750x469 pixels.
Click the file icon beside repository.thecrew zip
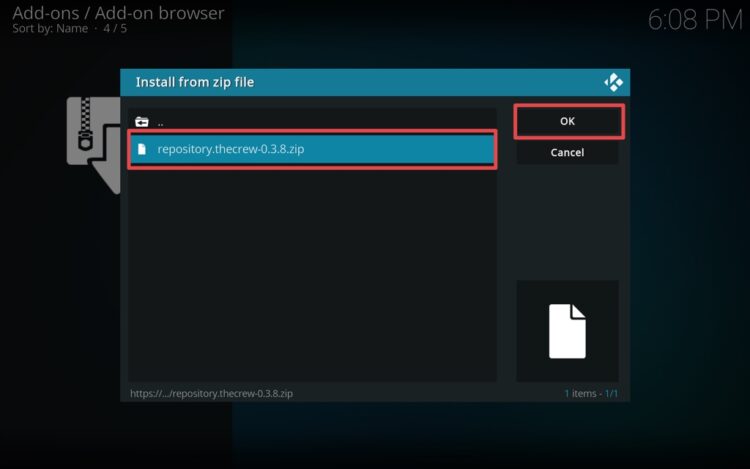(x=142, y=149)
